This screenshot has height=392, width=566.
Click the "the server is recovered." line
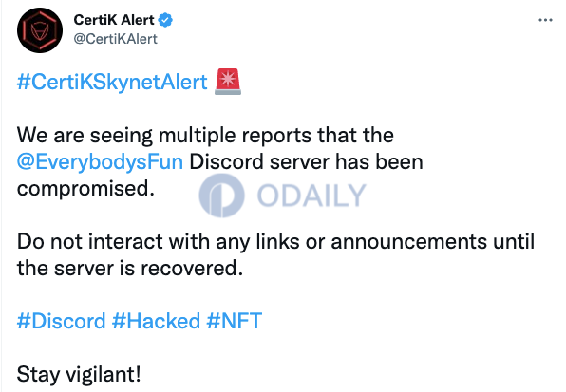pyautogui.click(x=130, y=268)
